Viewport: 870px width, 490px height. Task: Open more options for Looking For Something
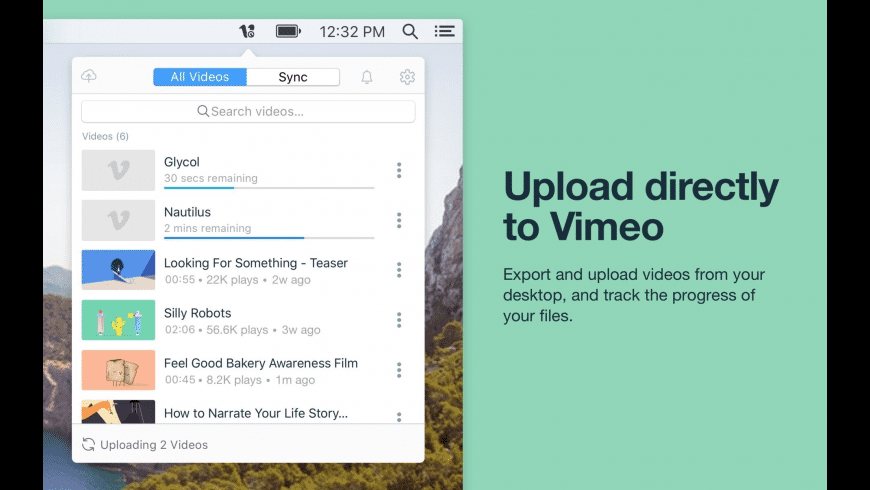point(399,270)
